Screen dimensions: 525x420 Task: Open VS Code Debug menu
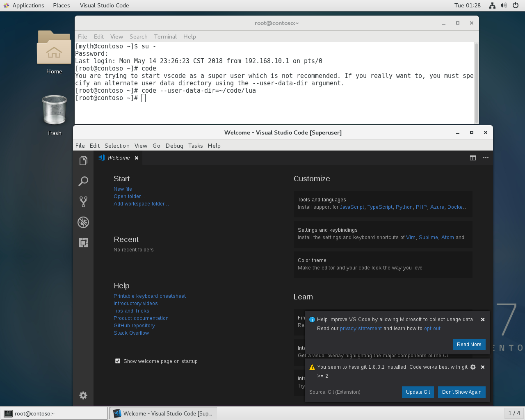[x=174, y=146]
